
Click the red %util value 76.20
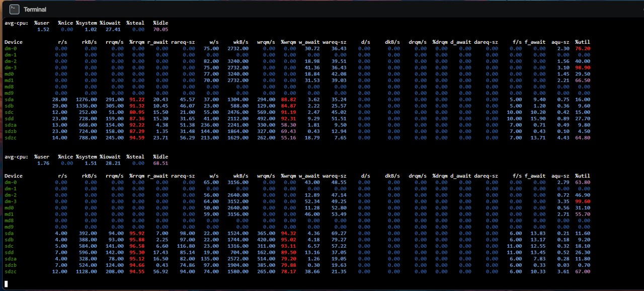583,49
